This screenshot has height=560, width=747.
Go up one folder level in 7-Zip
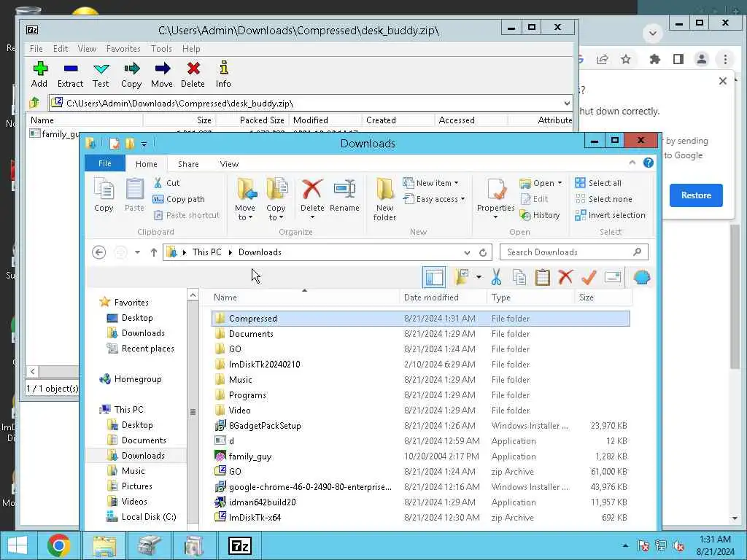click(x=34, y=103)
